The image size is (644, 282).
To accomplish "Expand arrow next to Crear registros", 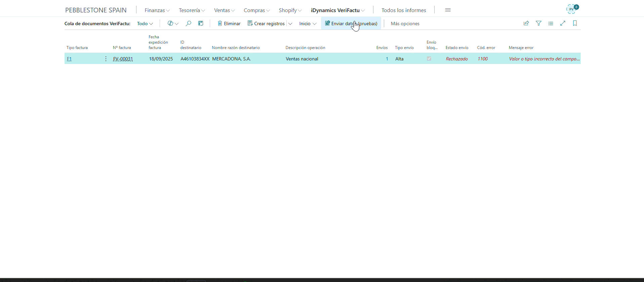I will pos(290,24).
